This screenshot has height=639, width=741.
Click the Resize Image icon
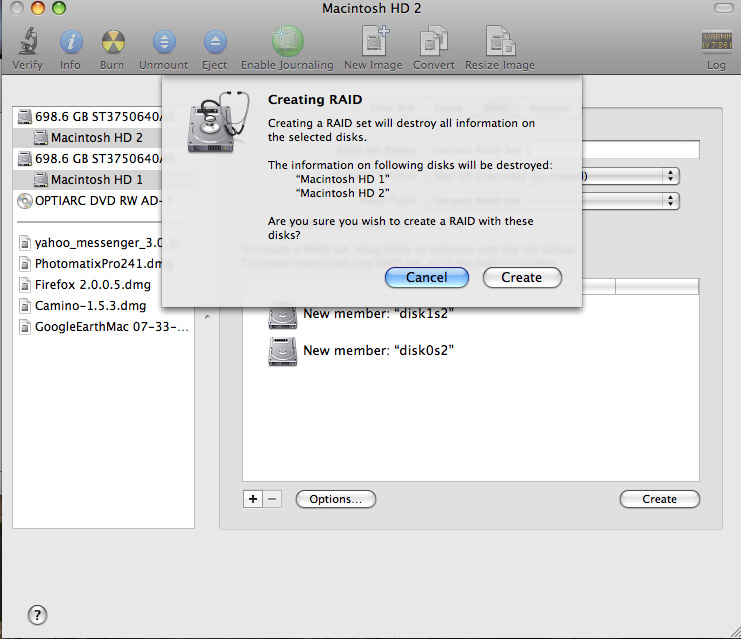pyautogui.click(x=500, y=41)
